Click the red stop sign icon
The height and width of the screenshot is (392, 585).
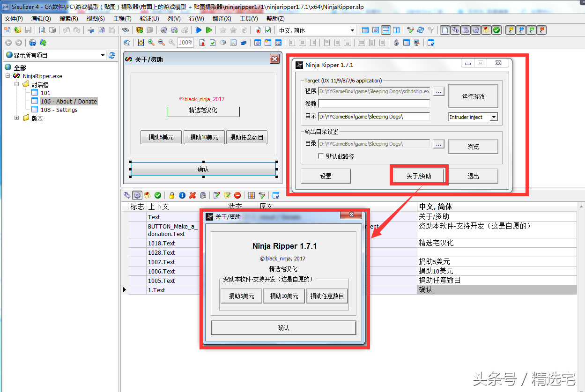click(237, 195)
